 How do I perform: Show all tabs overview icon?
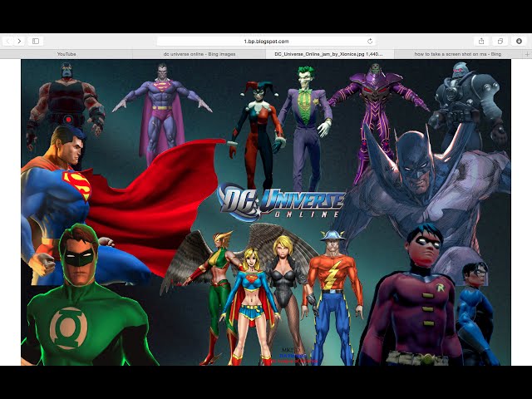(x=500, y=42)
